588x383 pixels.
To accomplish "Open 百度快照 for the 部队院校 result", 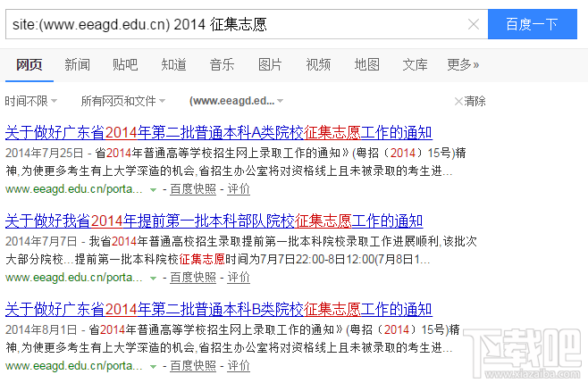I will coord(193,278).
